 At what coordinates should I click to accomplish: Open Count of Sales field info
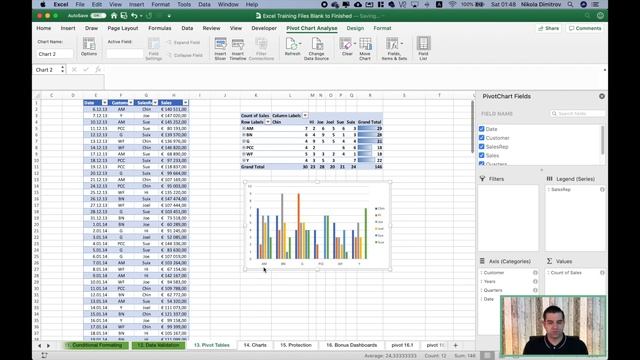pos(602,273)
